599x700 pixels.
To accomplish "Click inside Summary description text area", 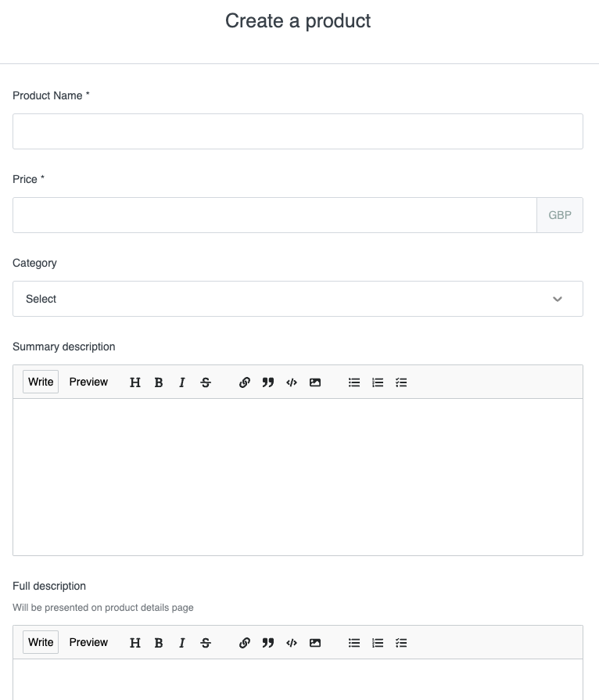I will coord(298,477).
